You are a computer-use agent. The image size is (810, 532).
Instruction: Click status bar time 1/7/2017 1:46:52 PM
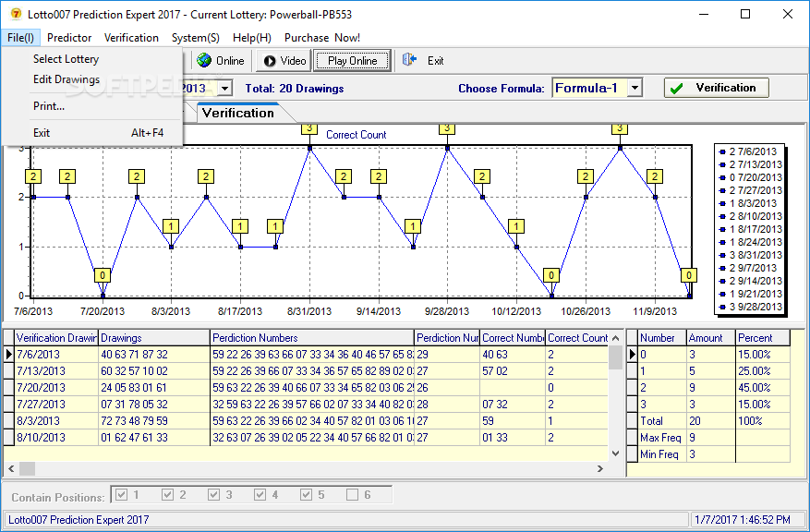pyautogui.click(x=743, y=520)
